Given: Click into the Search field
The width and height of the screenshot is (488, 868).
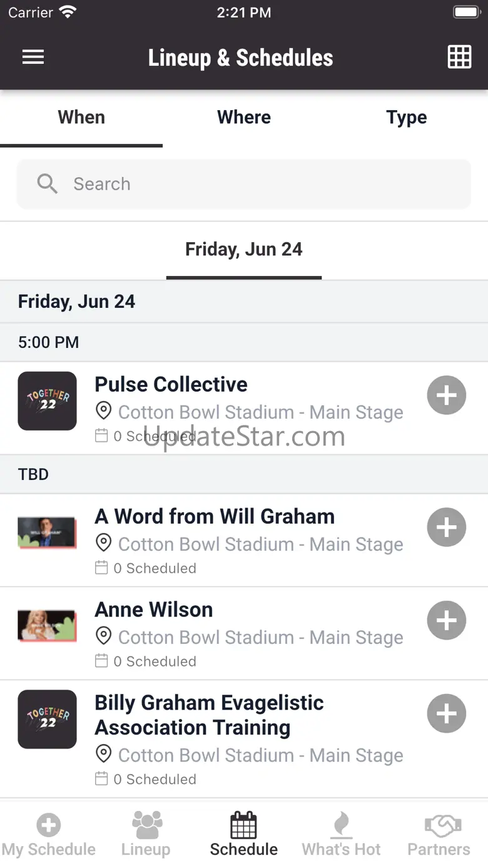Looking at the screenshot, I should coord(244,184).
